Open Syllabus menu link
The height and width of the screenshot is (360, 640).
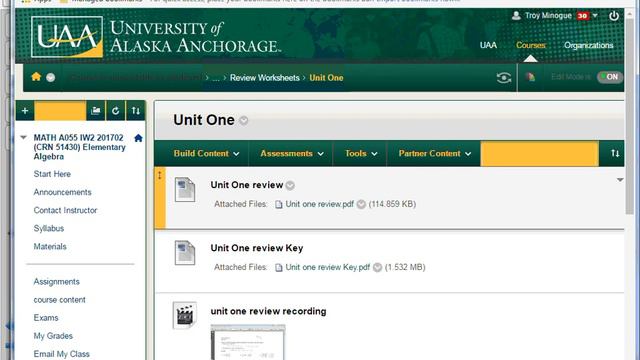click(x=49, y=228)
